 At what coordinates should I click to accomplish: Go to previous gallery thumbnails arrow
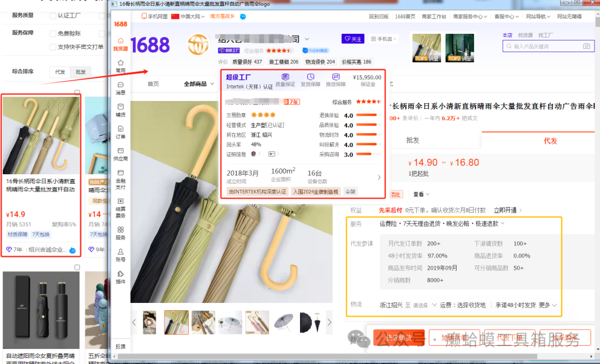[134, 322]
